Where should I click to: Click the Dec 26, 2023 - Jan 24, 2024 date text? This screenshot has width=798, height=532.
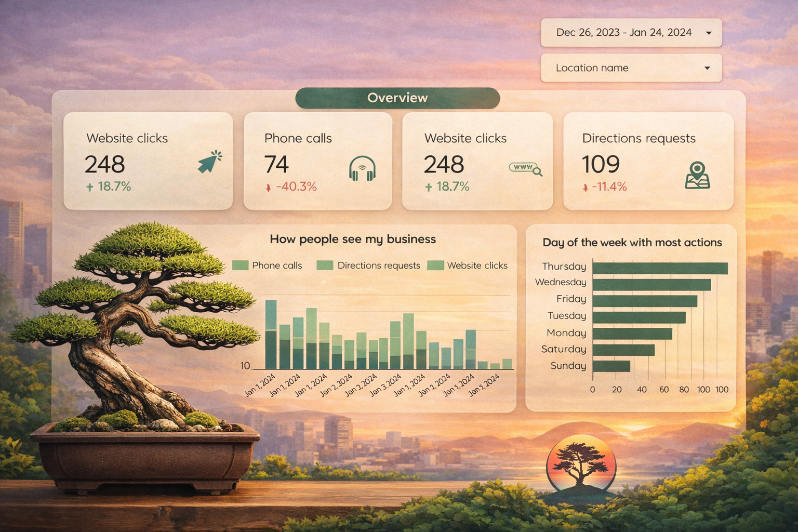[623, 33]
